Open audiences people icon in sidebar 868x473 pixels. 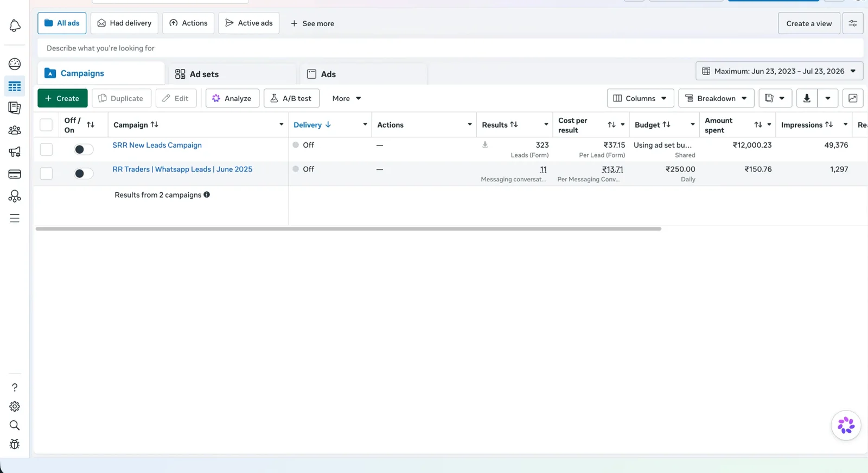(x=15, y=130)
